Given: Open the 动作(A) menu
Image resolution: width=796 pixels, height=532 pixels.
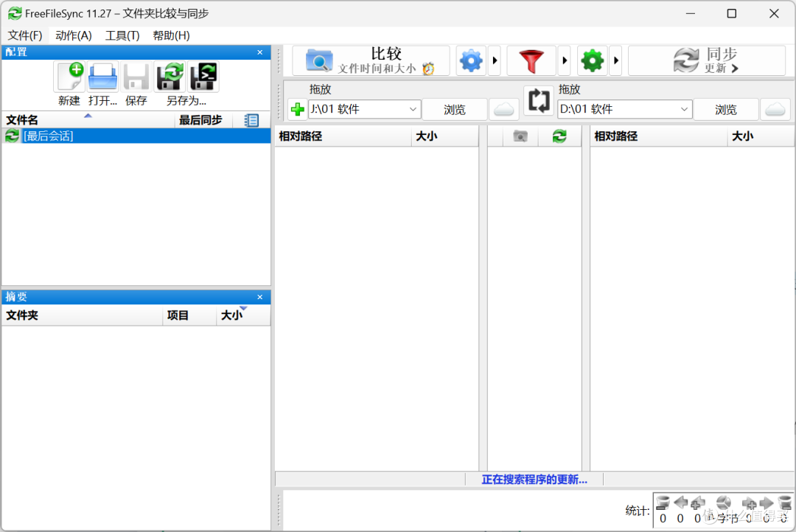Looking at the screenshot, I should pos(73,35).
